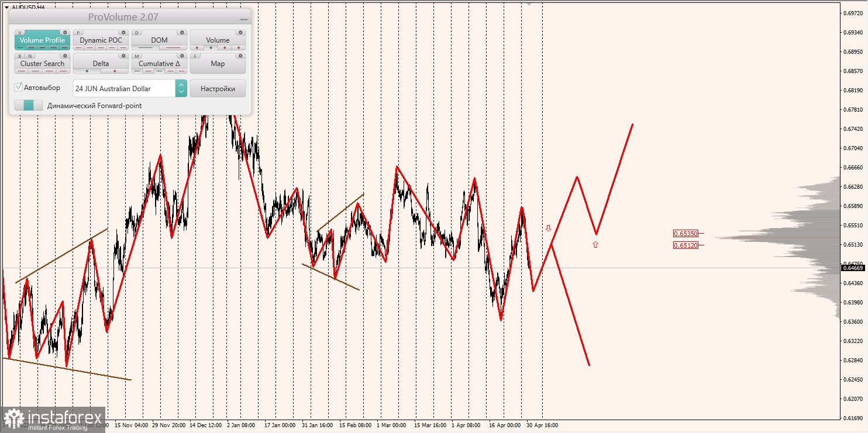
Task: Click the 0.65120 price level label
Action: pos(686,245)
